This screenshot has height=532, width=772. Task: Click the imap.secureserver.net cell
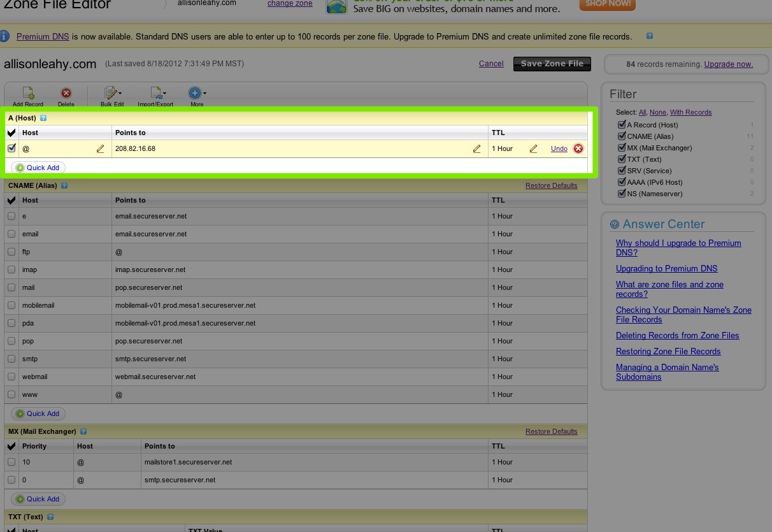(x=299, y=270)
